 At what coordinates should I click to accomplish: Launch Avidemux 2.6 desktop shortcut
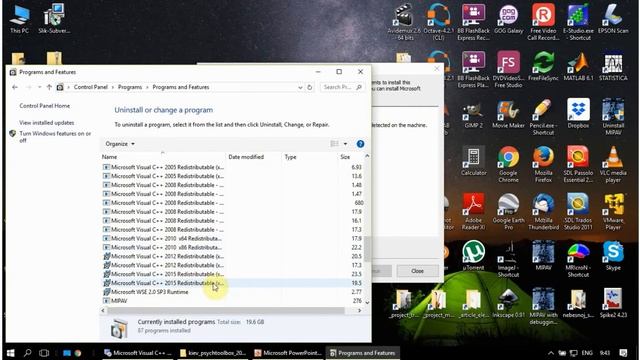pyautogui.click(x=404, y=22)
